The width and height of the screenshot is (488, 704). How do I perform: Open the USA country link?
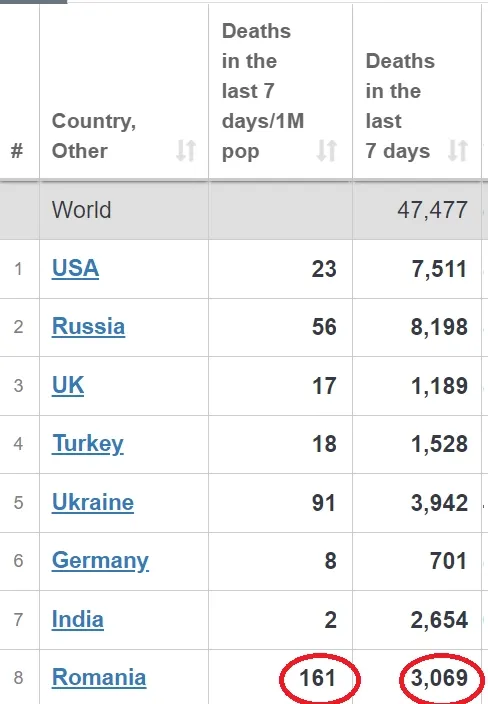click(75, 268)
